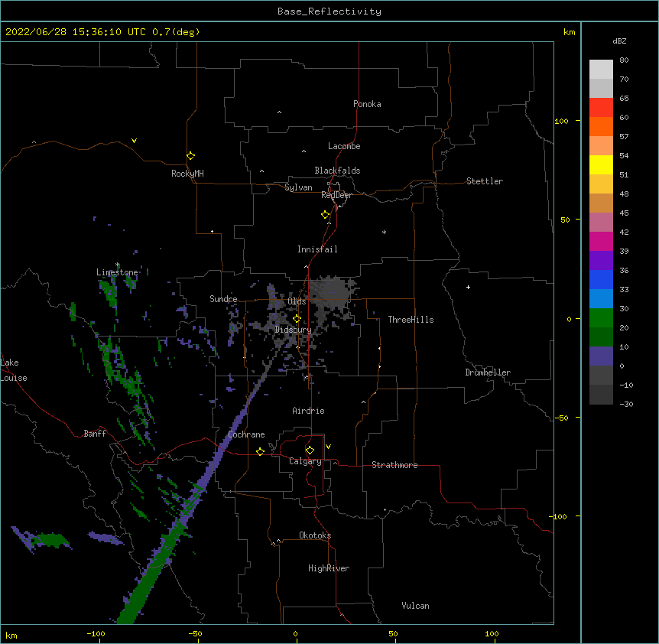Image resolution: width=659 pixels, height=644 pixels.
Task: Click the yellow V marker northwest of RockyMH
Action: [134, 141]
